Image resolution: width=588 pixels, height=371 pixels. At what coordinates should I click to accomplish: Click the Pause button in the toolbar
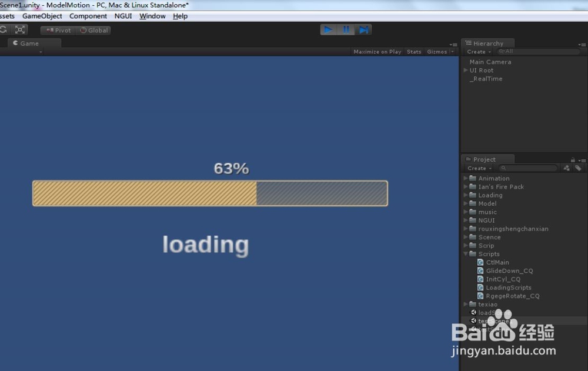point(346,29)
